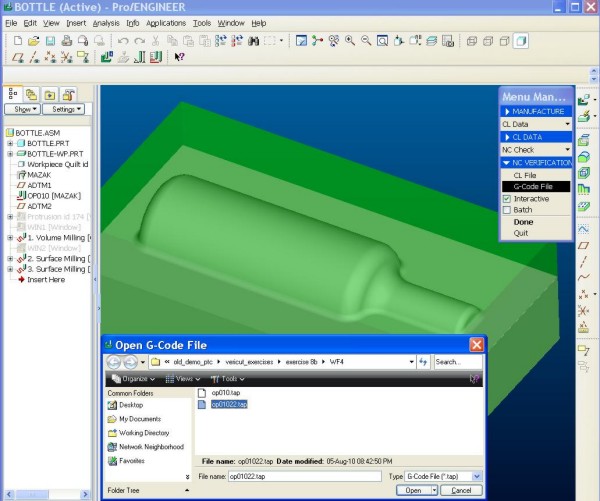Expand the BOTTLE-WP.PRT tree node
Viewport: 600px width, 501px height.
[x=10, y=154]
